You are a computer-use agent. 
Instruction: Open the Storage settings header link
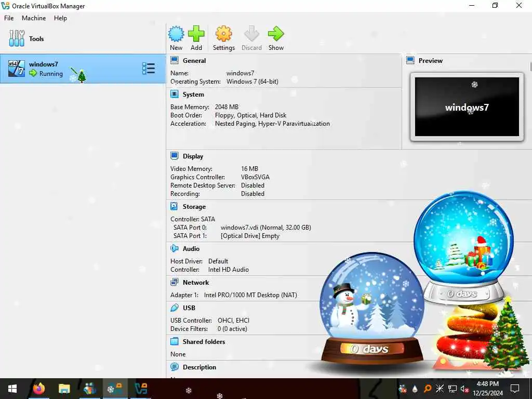click(x=194, y=207)
